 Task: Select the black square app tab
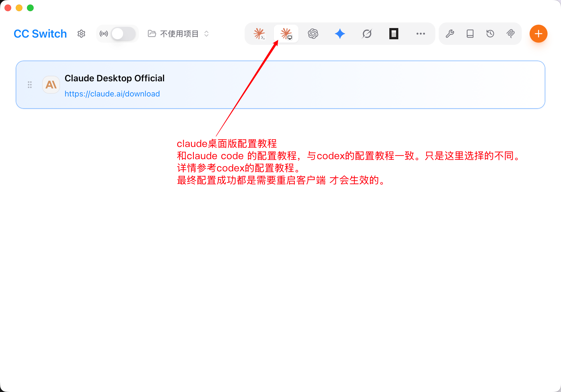(394, 34)
